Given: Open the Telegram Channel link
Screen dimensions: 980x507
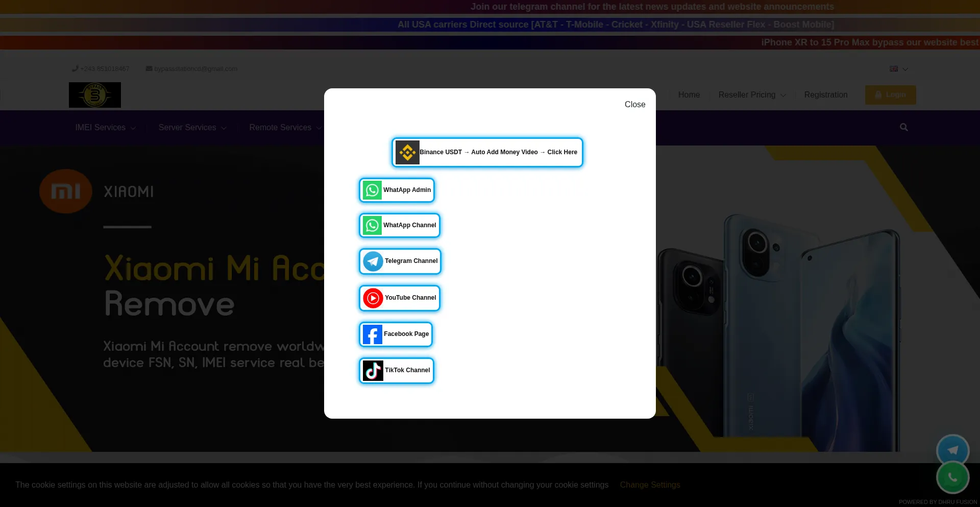Looking at the screenshot, I should pos(400,261).
